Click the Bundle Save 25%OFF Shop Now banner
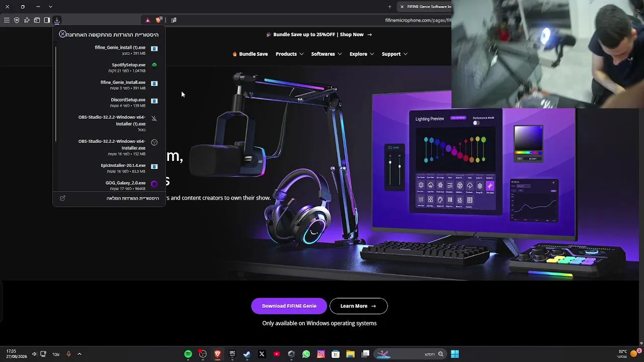644x362 pixels. point(319,35)
